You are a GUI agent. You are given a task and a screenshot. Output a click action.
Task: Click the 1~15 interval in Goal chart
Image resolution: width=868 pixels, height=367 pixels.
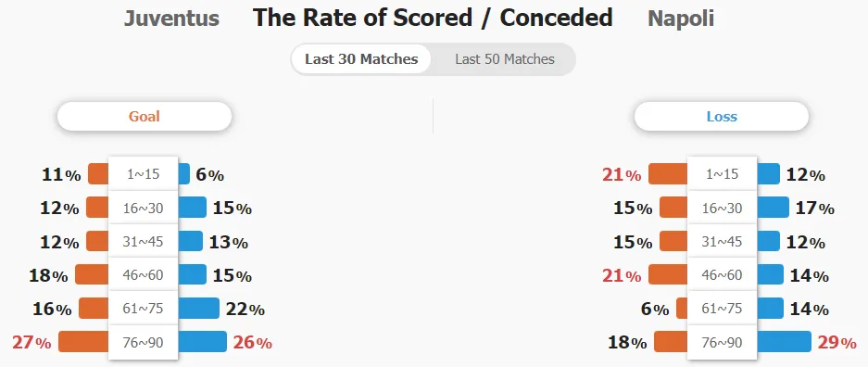tap(143, 174)
